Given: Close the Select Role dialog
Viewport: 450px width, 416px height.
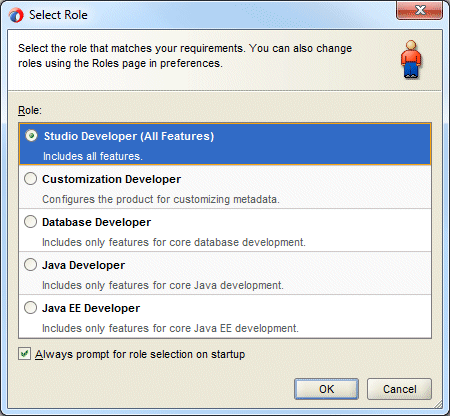Looking at the screenshot, I should pyautogui.click(x=419, y=10).
